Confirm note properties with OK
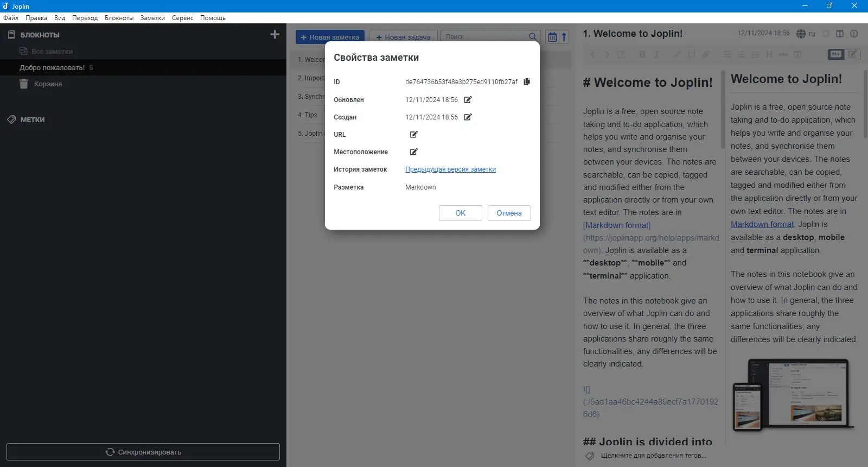The image size is (868, 467). 461,213
